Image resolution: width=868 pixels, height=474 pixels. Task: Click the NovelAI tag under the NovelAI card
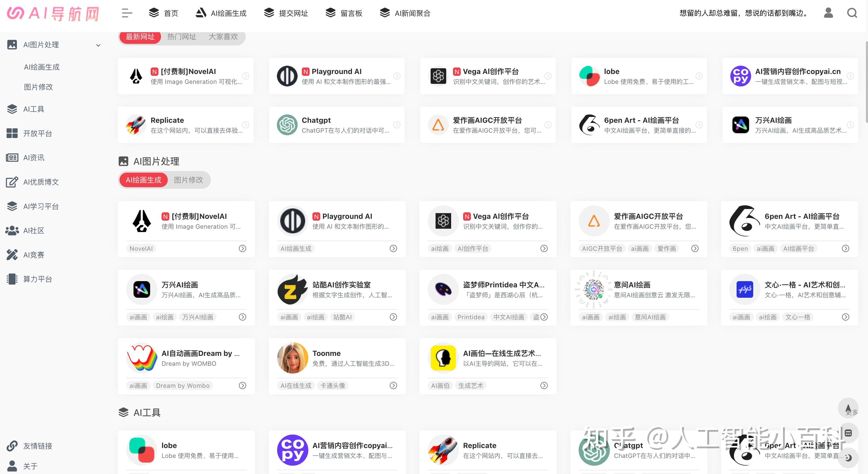tap(141, 249)
